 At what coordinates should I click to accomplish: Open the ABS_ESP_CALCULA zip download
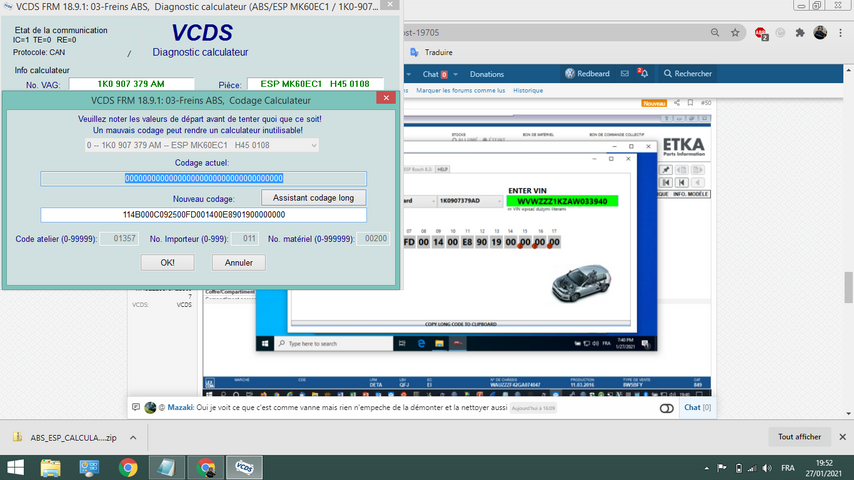coord(65,438)
